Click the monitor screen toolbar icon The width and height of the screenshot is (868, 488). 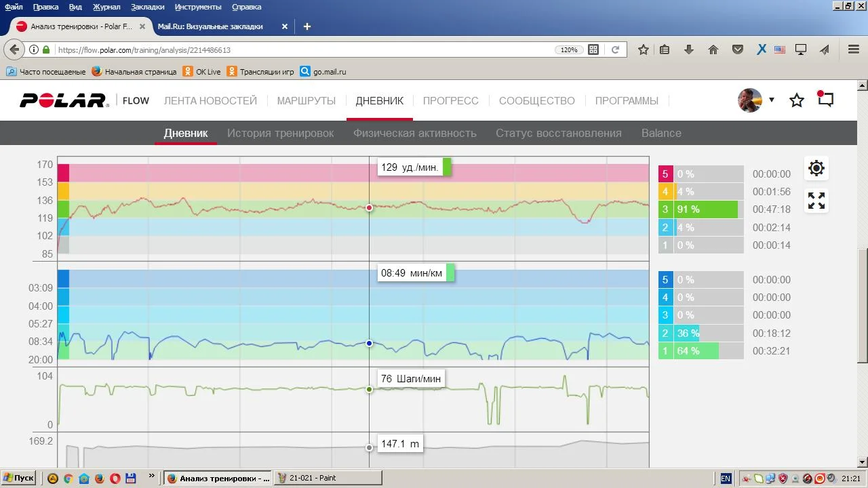pyautogui.click(x=801, y=49)
